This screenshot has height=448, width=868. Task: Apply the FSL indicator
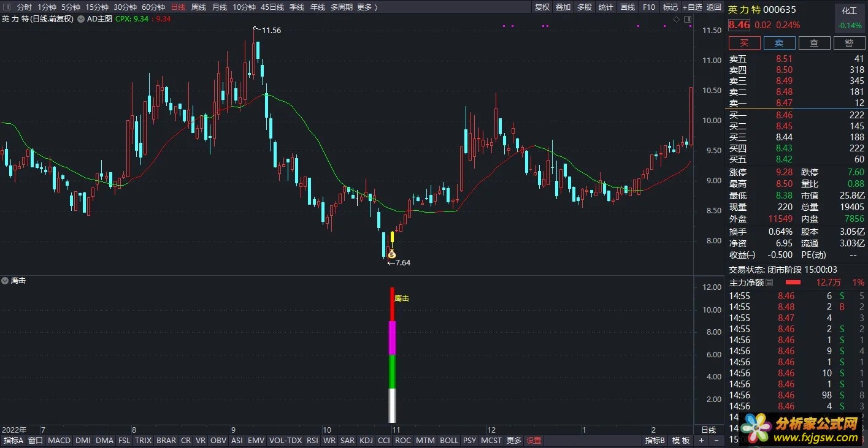point(125,441)
